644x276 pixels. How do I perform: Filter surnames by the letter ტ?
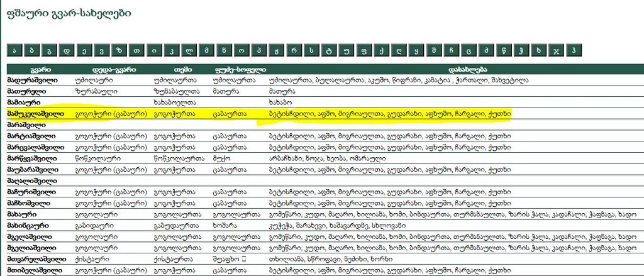tap(329, 50)
